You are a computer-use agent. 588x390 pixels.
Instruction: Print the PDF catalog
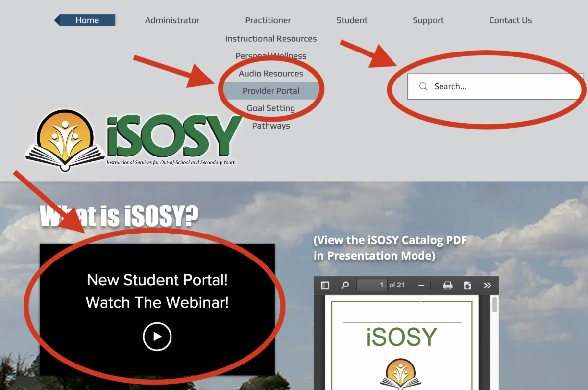click(x=448, y=285)
